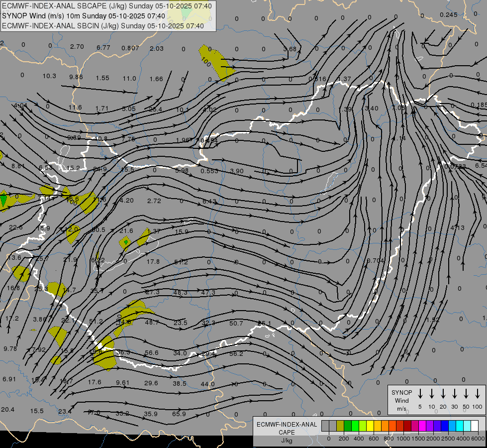Click the 0.245 value on the map
Screen dimensions: 487x448
tap(448, 14)
